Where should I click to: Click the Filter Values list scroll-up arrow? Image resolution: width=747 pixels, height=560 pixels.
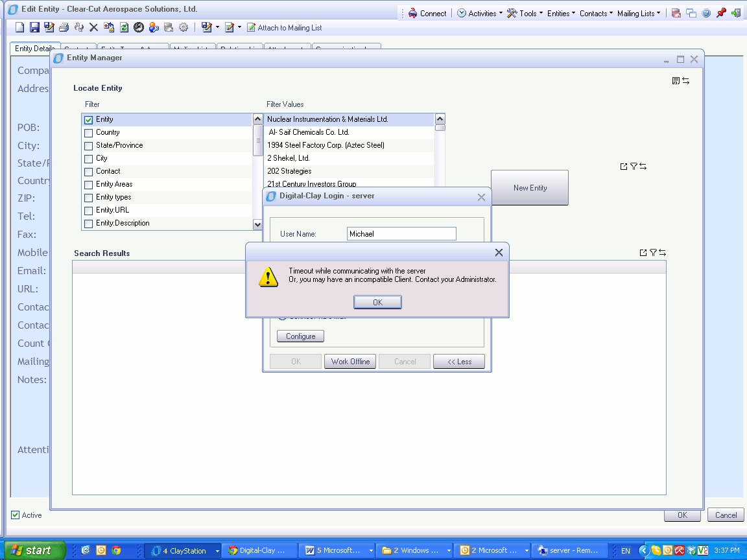point(440,119)
